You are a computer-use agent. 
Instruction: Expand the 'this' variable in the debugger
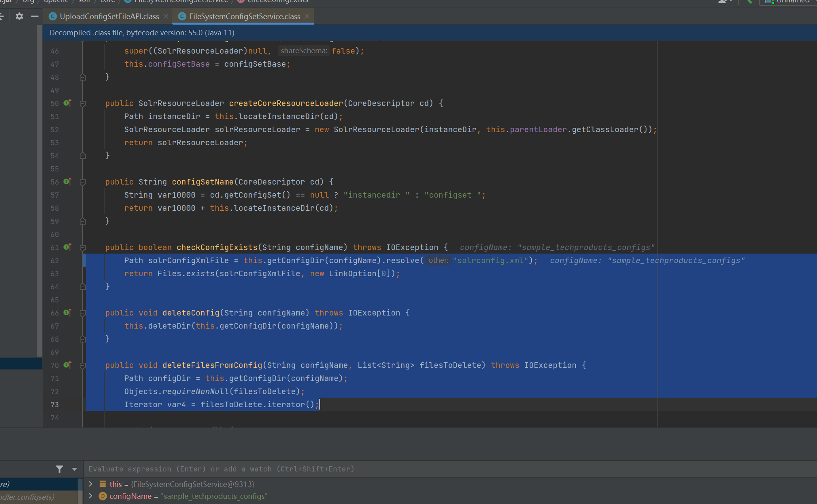90,484
